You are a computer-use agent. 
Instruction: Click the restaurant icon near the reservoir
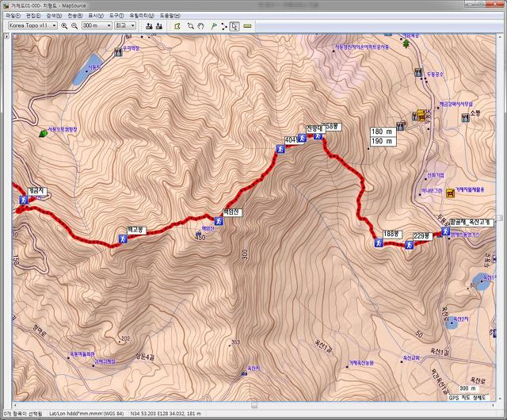pyautogui.click(x=118, y=52)
